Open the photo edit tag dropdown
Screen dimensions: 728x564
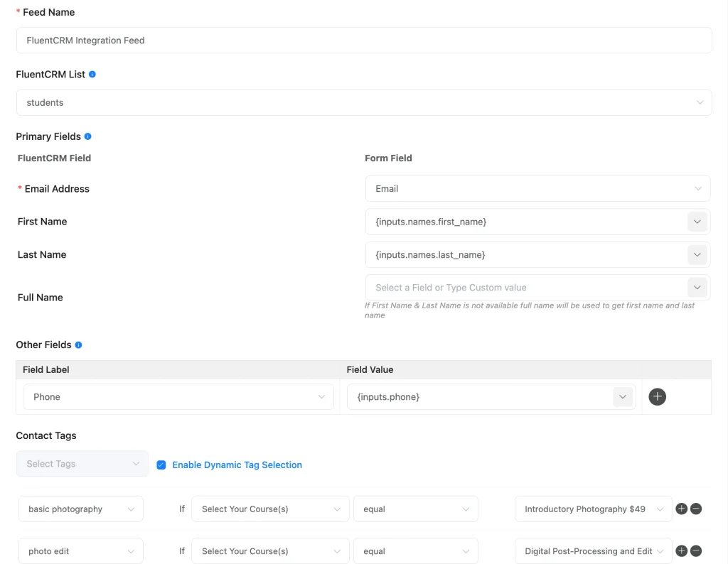coord(81,551)
